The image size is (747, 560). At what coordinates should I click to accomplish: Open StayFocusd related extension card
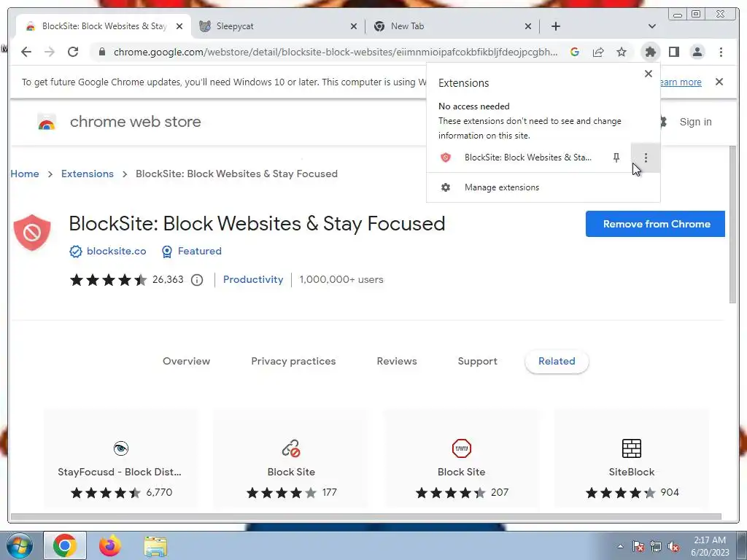tap(120, 460)
